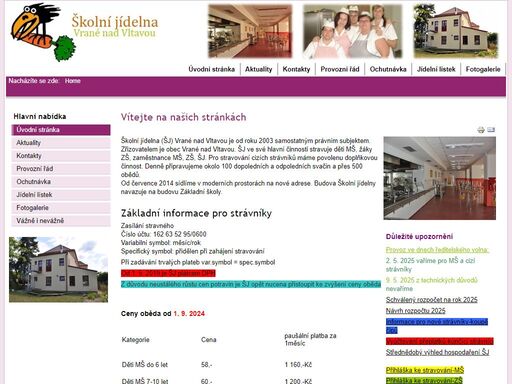Screen dimensions: 512x384
Task: Open Provoz ve dnech ředitelského volna link
Action: (x=437, y=250)
